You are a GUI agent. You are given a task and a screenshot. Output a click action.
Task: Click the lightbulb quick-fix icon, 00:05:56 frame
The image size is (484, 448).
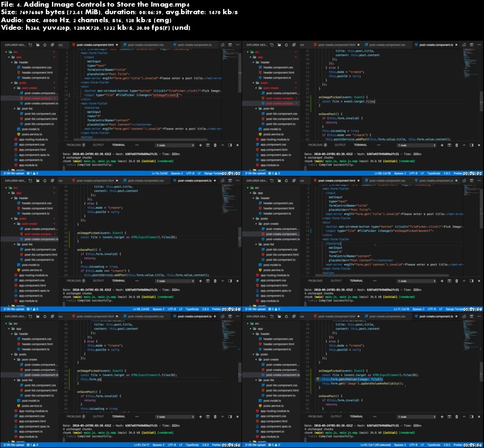(x=318, y=379)
